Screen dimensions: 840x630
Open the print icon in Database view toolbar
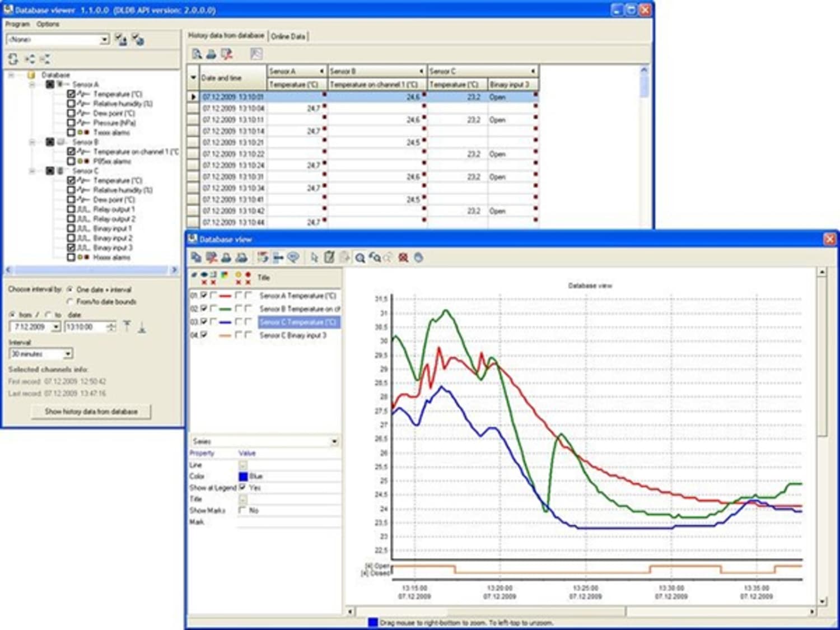pos(225,258)
